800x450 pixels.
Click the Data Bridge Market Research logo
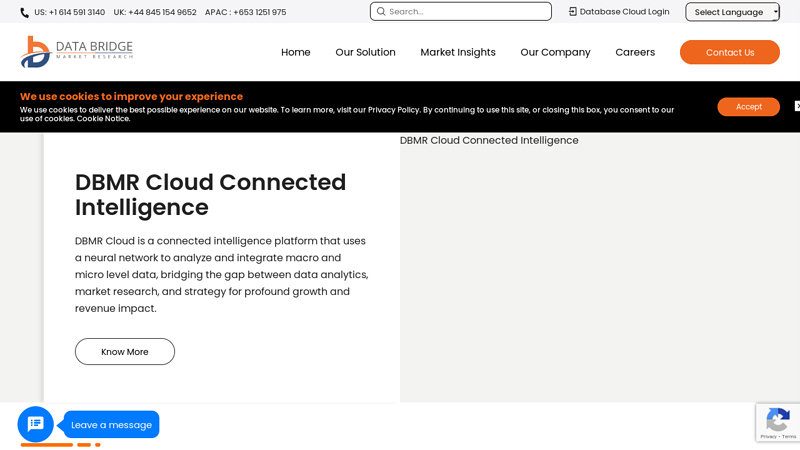77,52
